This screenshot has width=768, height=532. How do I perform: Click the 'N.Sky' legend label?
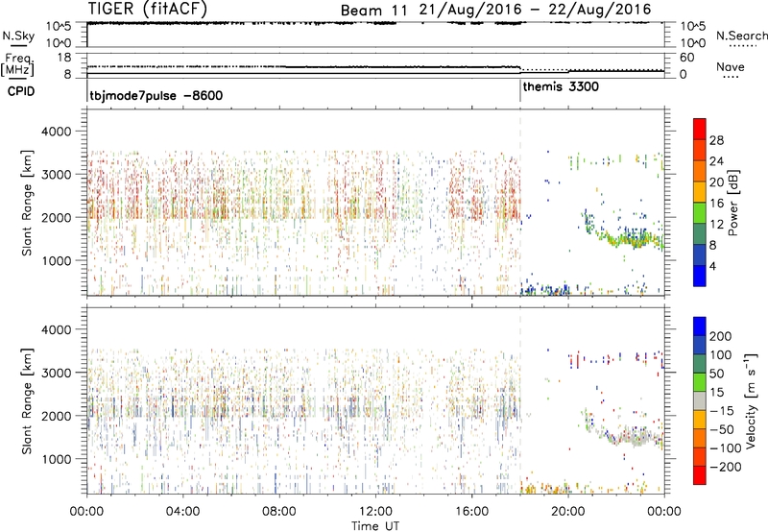pyautogui.click(x=18, y=36)
